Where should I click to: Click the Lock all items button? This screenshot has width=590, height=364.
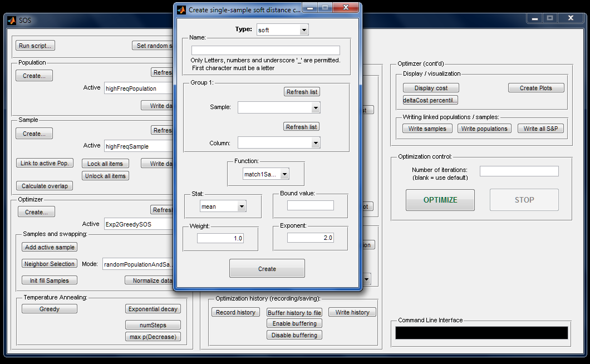pyautogui.click(x=105, y=164)
